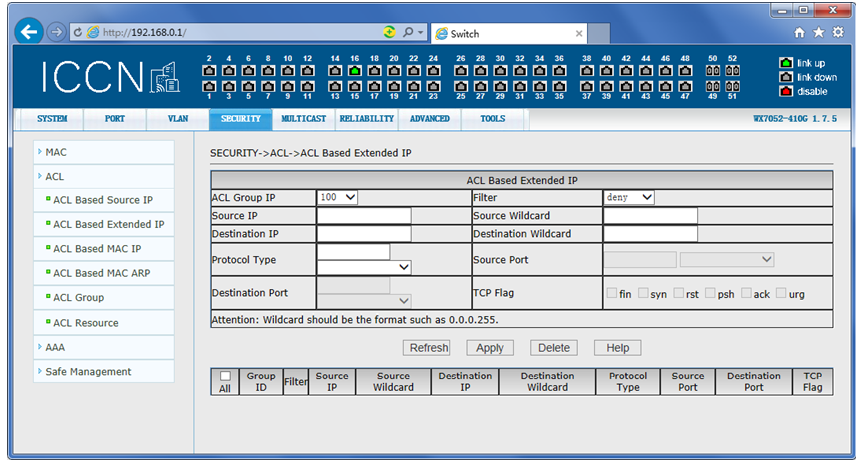The height and width of the screenshot is (461, 860).
Task: Select SFP port 52 icon
Action: click(x=732, y=71)
